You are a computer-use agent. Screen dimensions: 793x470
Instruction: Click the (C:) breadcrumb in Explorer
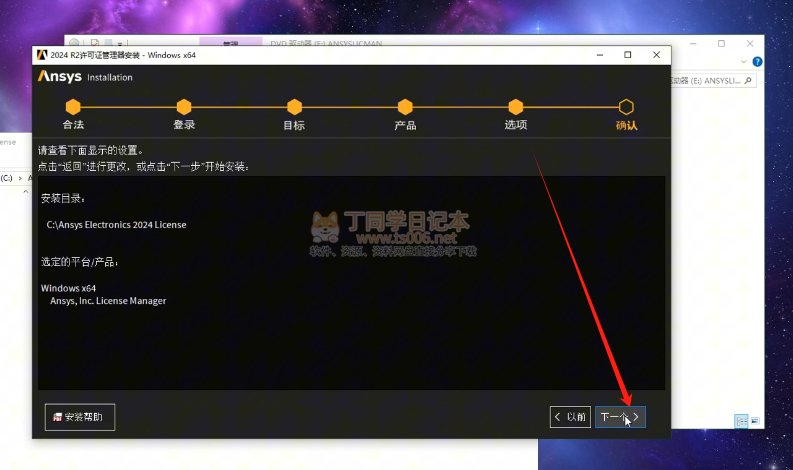tap(7, 178)
